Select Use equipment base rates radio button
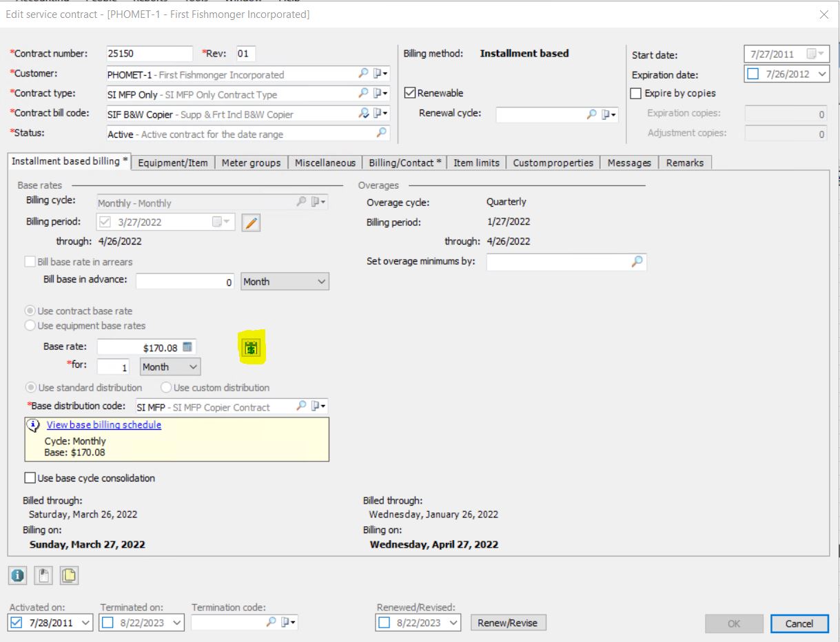The image size is (840, 642). coord(30,325)
